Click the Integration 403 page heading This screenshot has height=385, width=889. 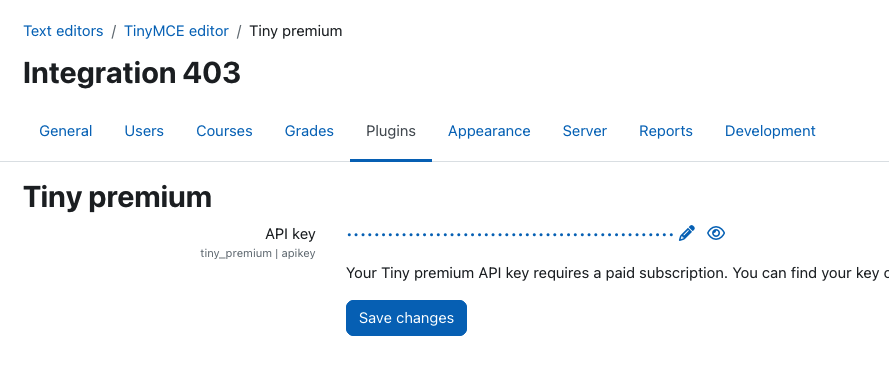click(x=132, y=73)
